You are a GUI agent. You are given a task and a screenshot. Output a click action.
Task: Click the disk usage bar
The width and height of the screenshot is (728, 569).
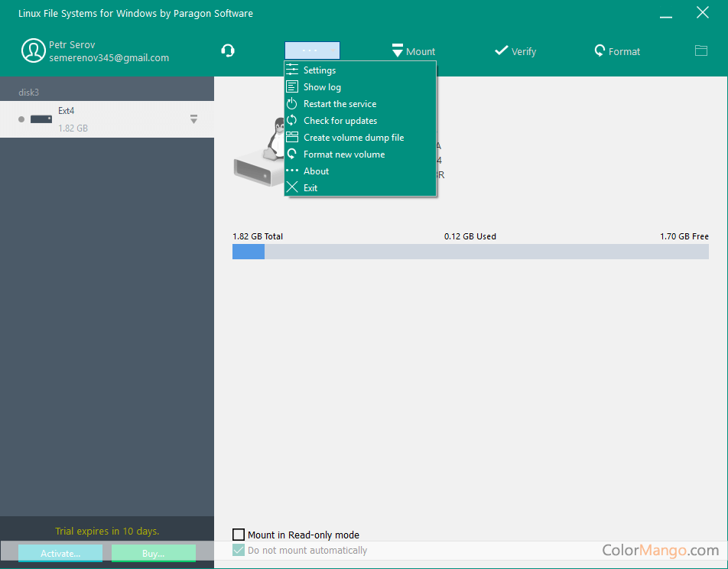(470, 251)
